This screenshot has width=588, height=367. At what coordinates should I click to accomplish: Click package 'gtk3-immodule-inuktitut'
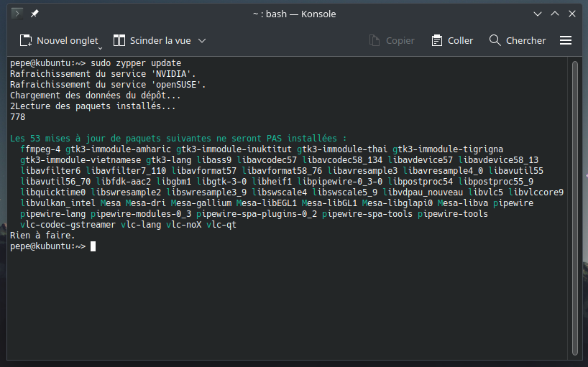[x=234, y=149]
